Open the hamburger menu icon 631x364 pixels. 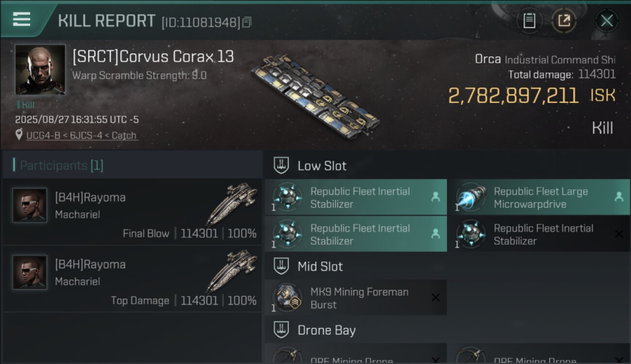tap(22, 19)
